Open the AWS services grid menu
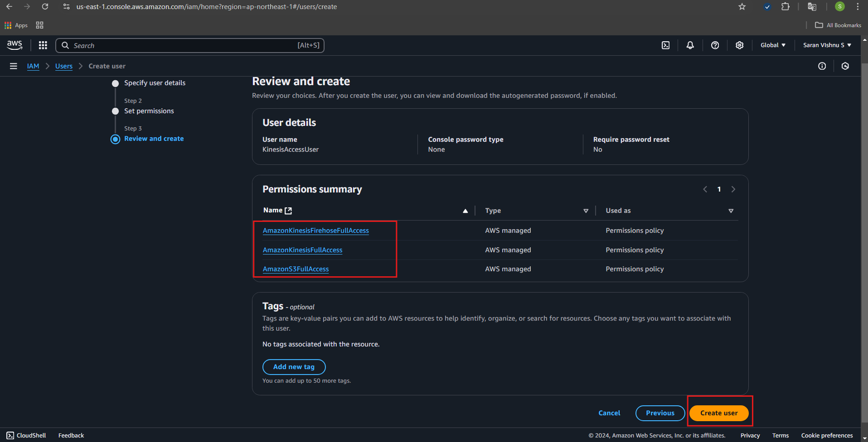Image resolution: width=868 pixels, height=442 pixels. pyautogui.click(x=43, y=45)
